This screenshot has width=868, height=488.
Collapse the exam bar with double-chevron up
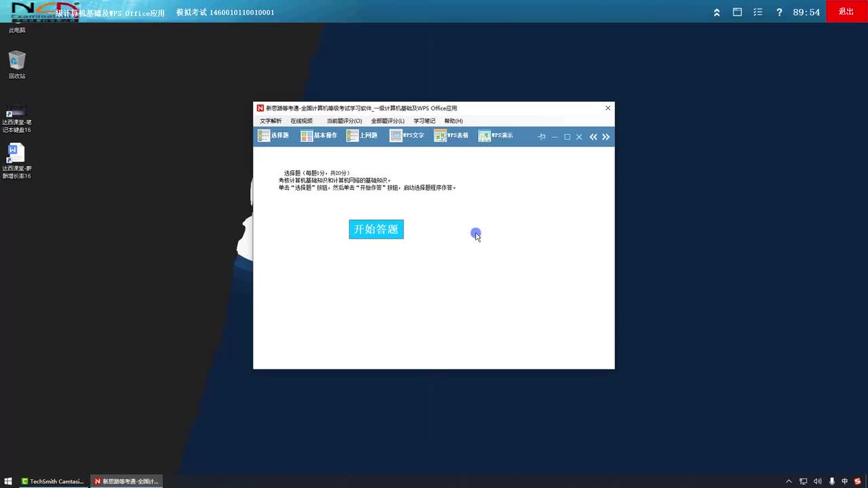pos(717,12)
